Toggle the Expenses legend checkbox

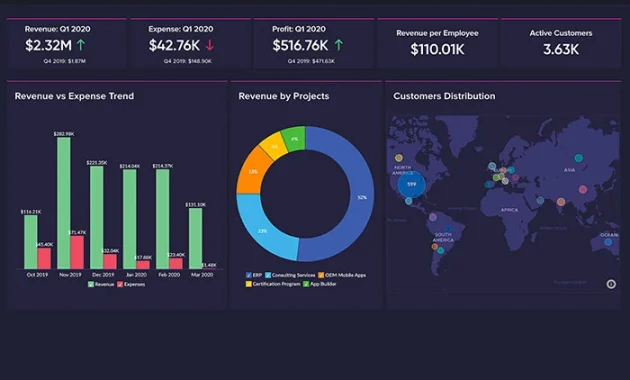[120, 284]
